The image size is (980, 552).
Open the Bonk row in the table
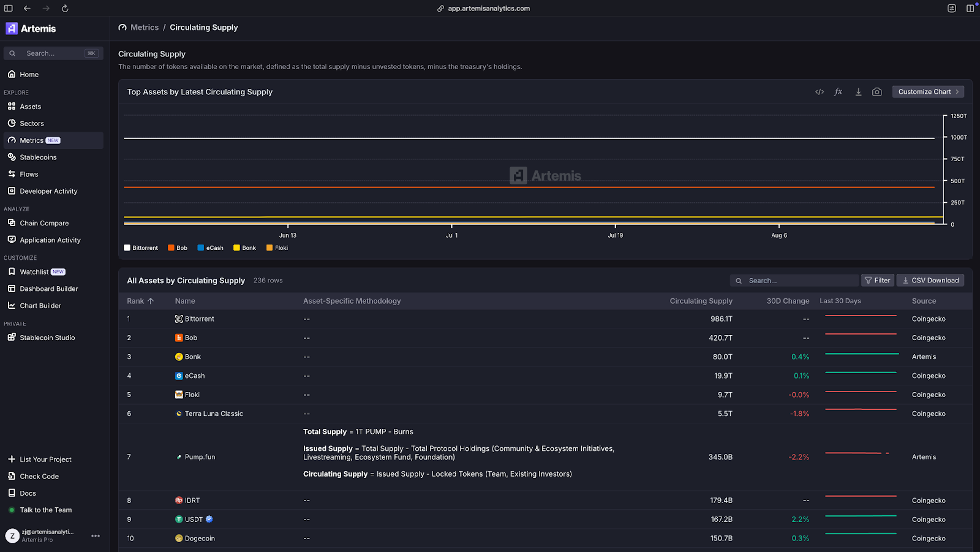tap(545, 357)
